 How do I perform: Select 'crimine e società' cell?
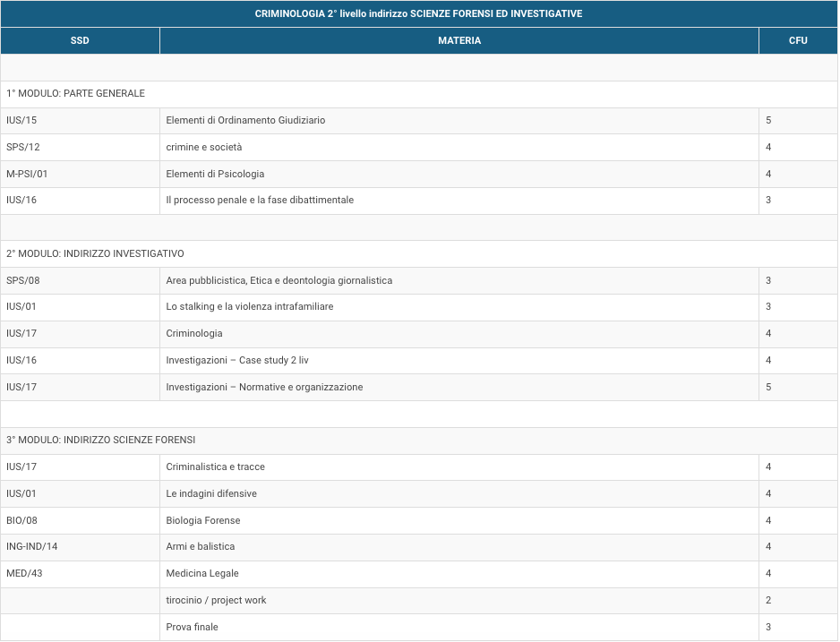(x=459, y=147)
